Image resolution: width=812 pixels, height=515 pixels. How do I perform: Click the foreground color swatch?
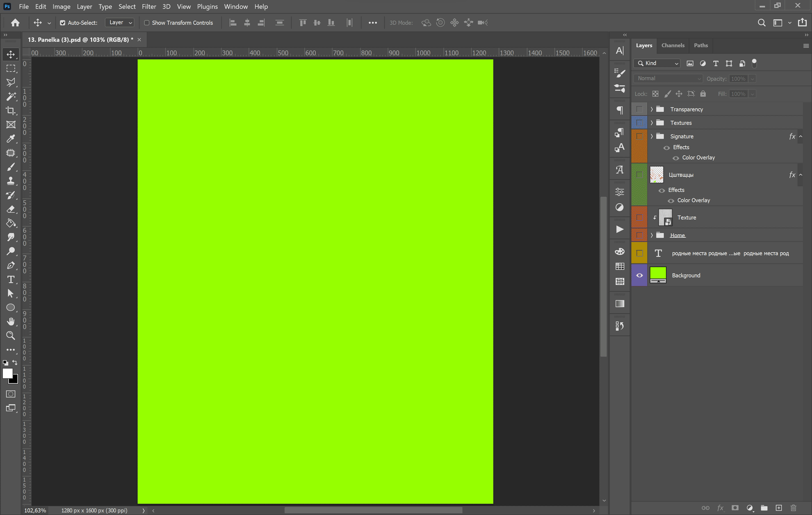pos(7,373)
